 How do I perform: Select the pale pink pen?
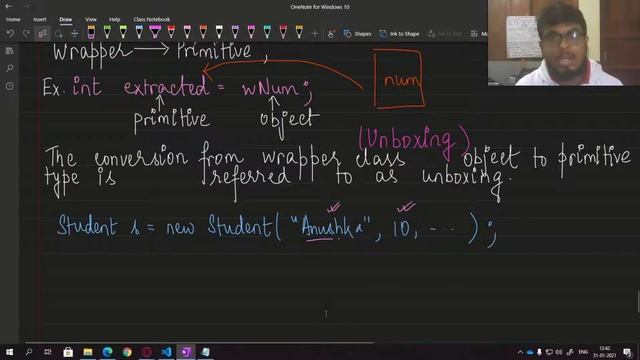coord(187,32)
